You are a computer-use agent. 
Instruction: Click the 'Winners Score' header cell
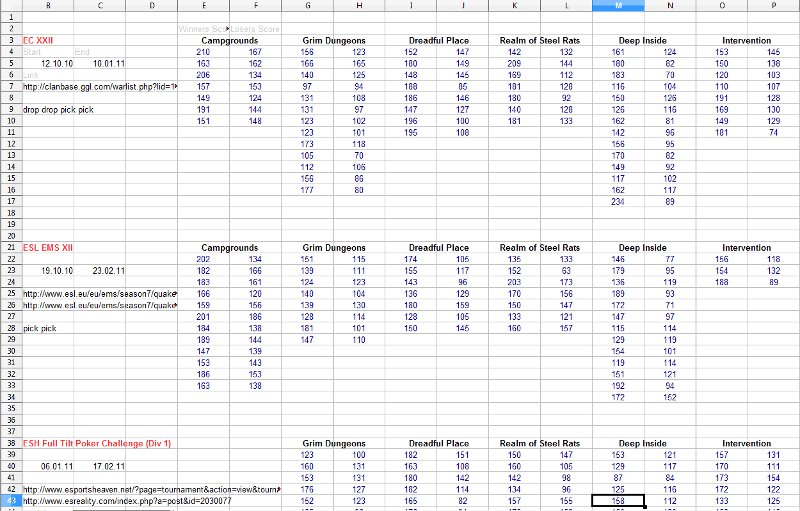[x=202, y=29]
